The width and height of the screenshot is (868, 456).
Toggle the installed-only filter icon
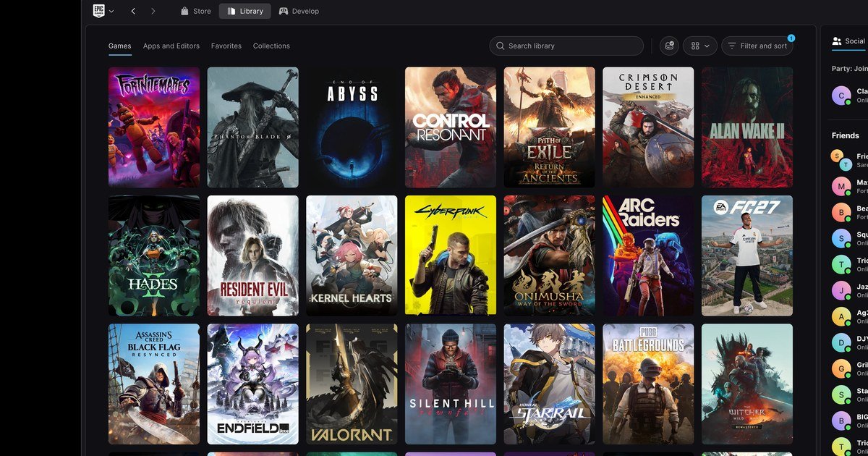click(669, 46)
